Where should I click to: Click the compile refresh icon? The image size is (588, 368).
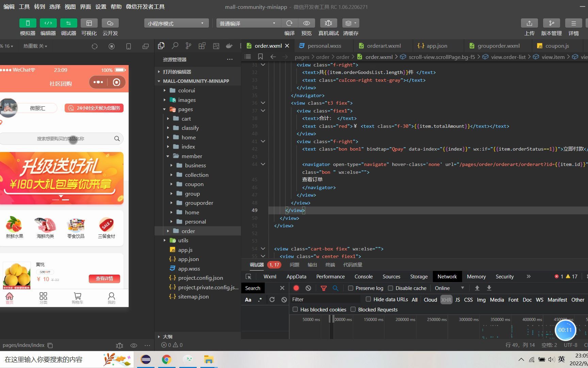pos(290,23)
